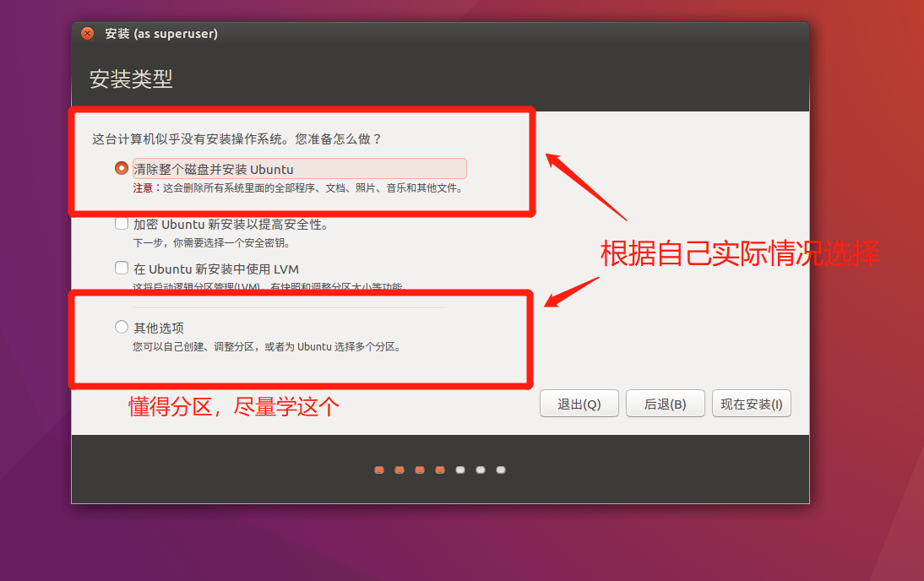The image size is (924, 581).
Task: Select the erase disk and install Ubuntu option
Action: coord(121,168)
